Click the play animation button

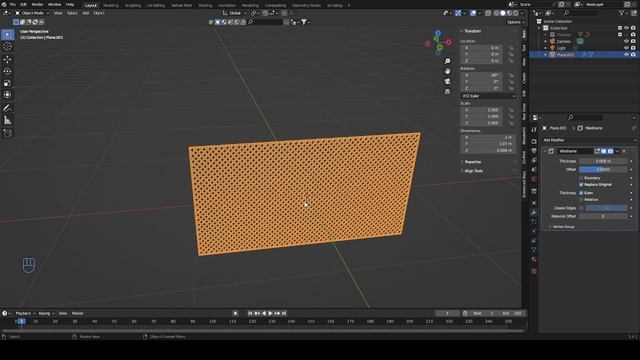tap(270, 313)
